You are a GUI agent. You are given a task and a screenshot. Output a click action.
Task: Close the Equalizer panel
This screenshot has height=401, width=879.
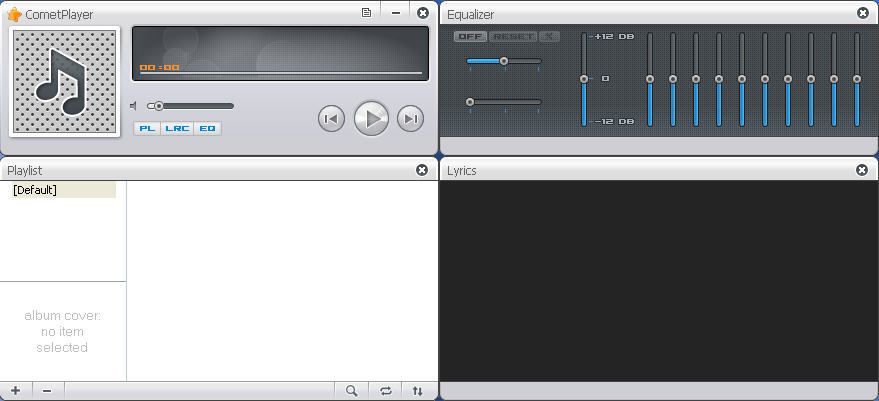pyautogui.click(x=863, y=13)
